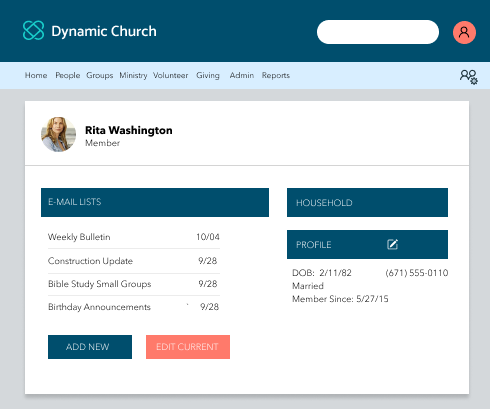Click in the header search field
The width and height of the screenshot is (490, 409).
(378, 32)
